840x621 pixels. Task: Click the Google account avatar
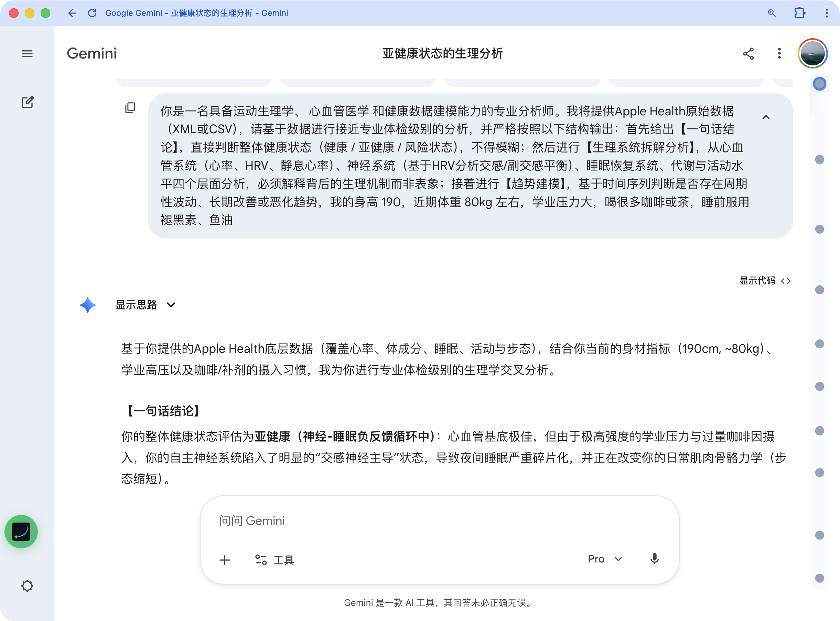pyautogui.click(x=812, y=54)
